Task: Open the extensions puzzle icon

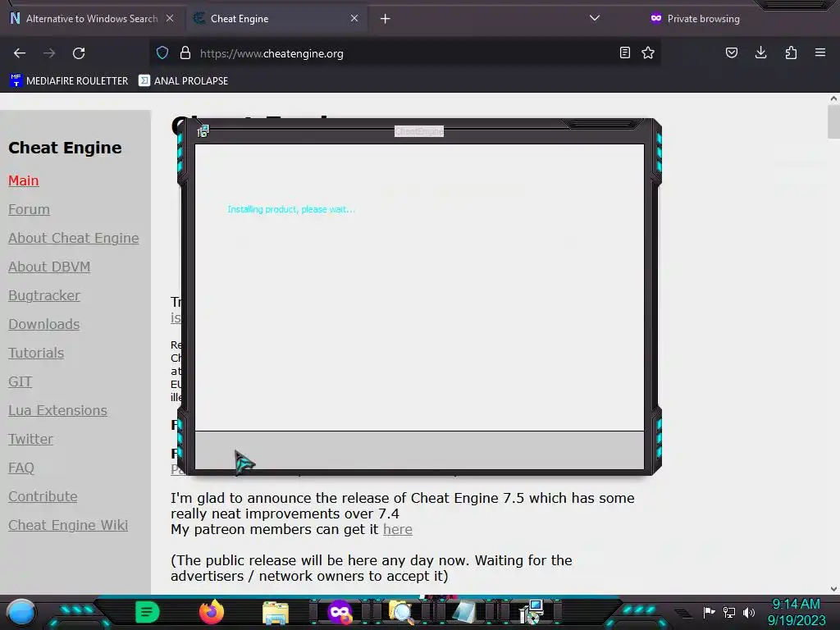Action: click(x=791, y=53)
